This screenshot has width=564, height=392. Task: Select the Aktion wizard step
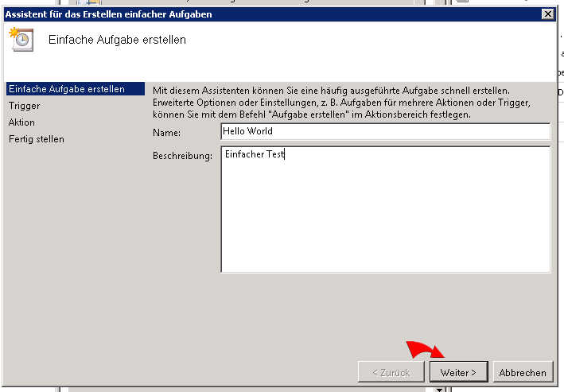(22, 122)
